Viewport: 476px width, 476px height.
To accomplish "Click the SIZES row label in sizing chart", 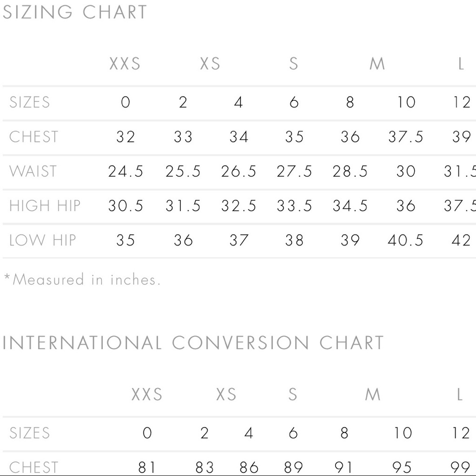I will pos(30,102).
